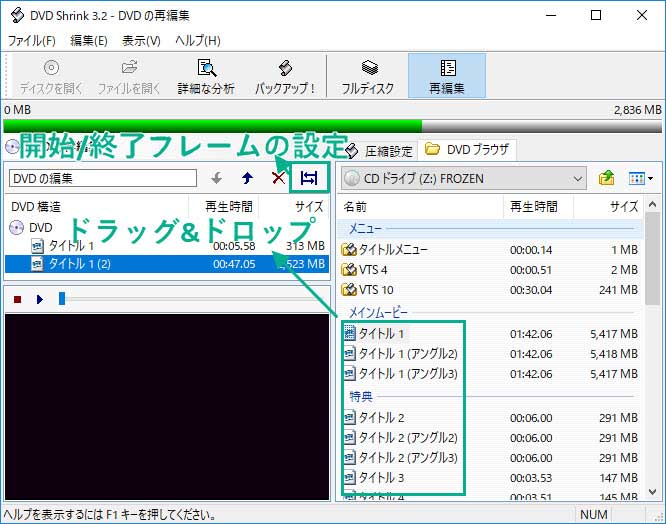Switch to the 圧縮設定 tab

click(x=380, y=151)
